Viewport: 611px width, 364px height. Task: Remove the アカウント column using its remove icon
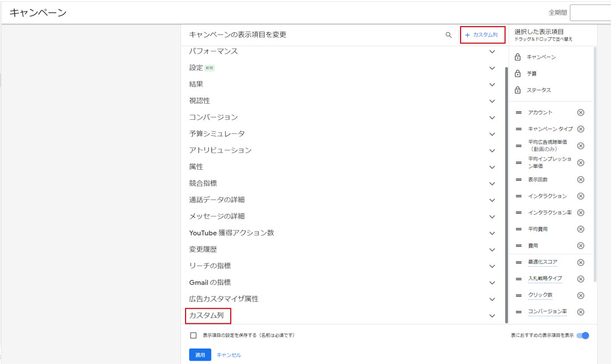(x=580, y=112)
